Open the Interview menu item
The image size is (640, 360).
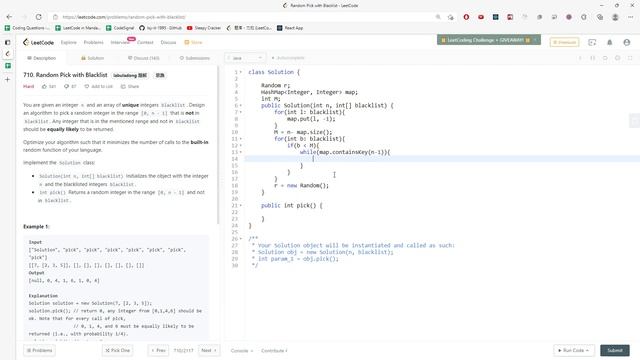click(120, 42)
